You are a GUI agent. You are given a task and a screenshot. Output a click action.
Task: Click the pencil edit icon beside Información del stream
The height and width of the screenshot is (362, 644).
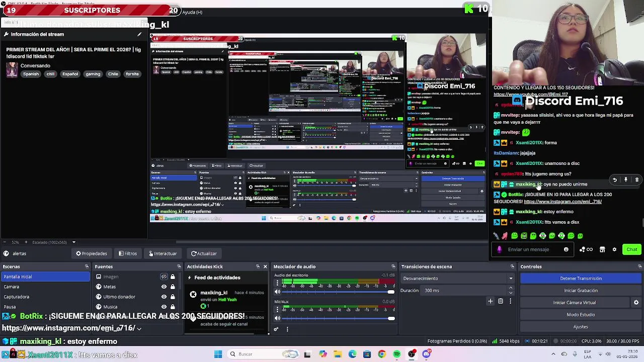pyautogui.click(x=139, y=34)
